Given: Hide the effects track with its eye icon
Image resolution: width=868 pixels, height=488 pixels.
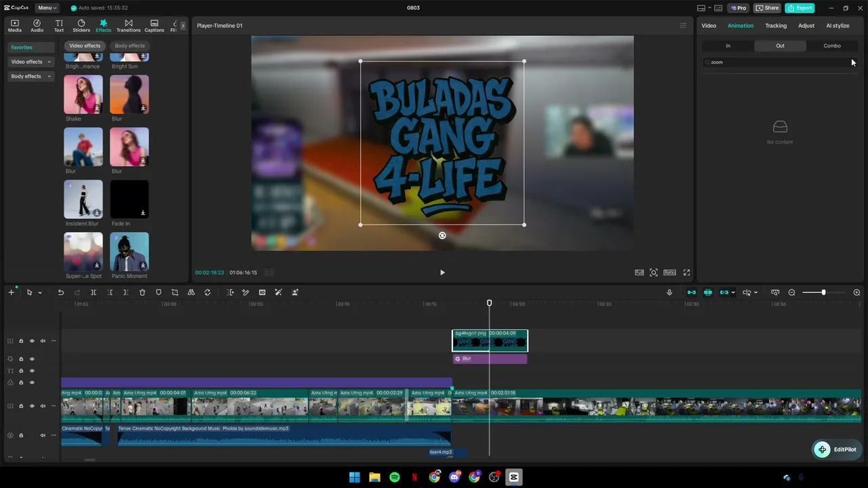Looking at the screenshot, I should 32,359.
